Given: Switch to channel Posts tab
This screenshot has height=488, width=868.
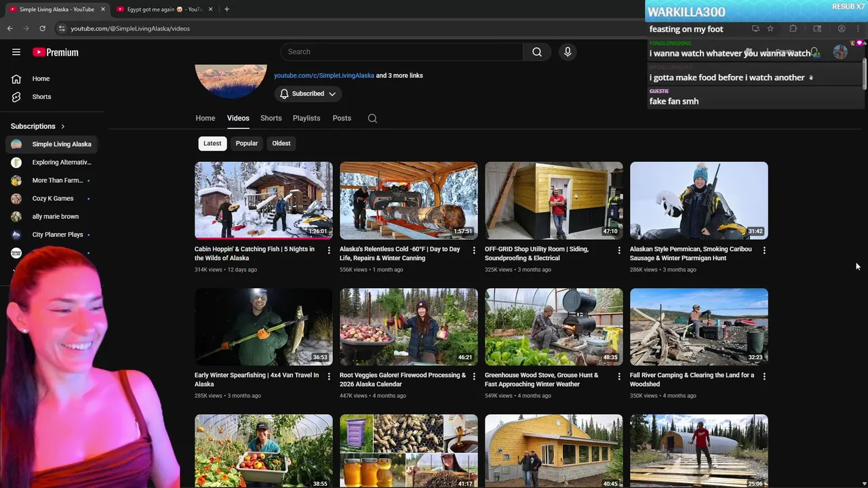Looking at the screenshot, I should point(342,119).
